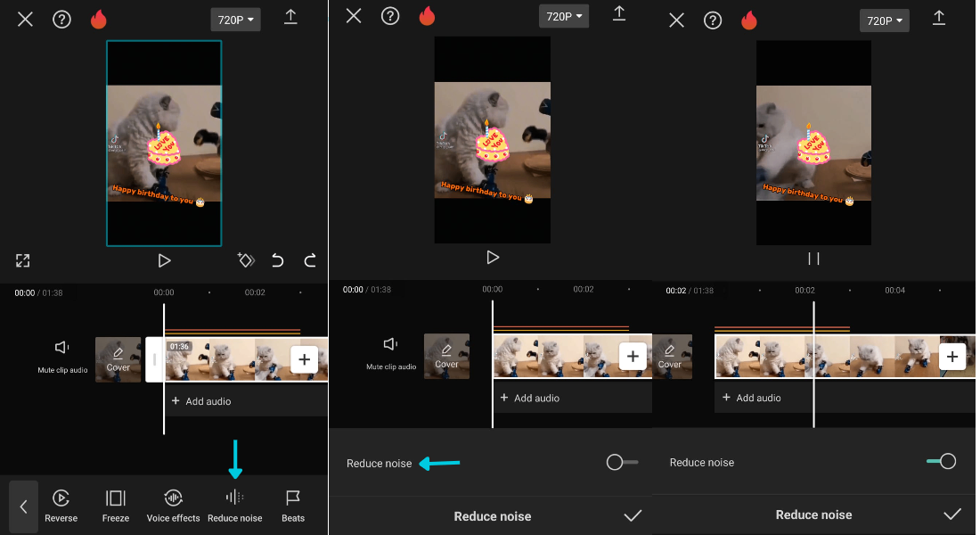The image size is (980, 535).
Task: Pause the playing video preview
Action: pos(813,259)
